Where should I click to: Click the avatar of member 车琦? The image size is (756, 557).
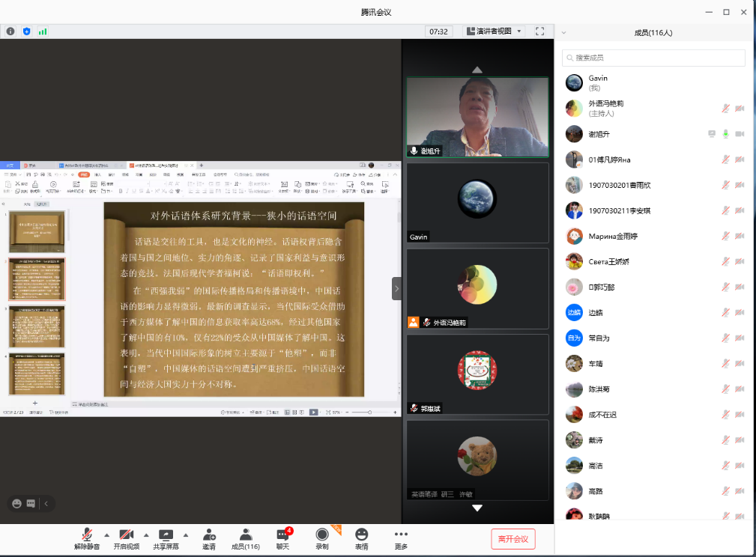(x=574, y=364)
